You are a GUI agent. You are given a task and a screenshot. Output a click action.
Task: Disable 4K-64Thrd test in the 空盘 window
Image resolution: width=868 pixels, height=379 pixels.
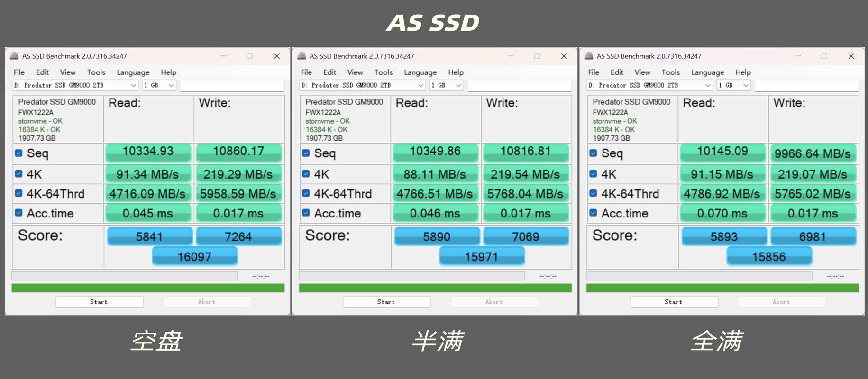pos(18,193)
